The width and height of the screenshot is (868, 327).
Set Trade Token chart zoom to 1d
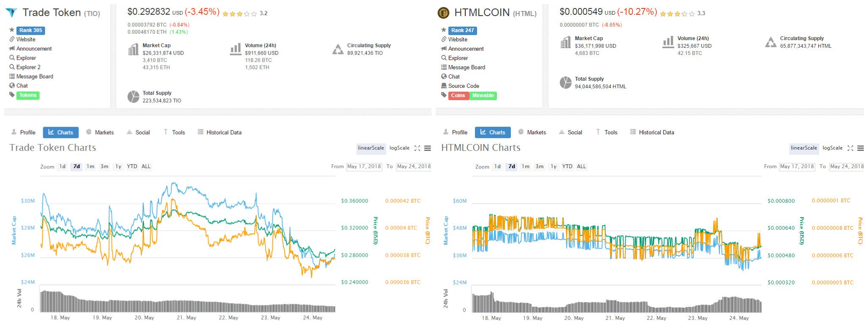62,166
